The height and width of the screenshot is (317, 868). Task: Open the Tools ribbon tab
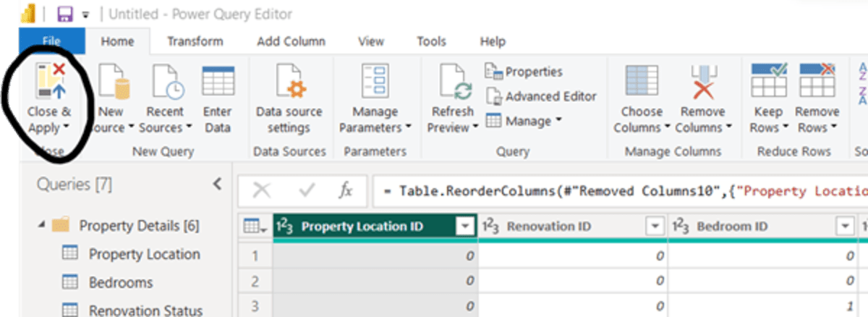pos(433,41)
